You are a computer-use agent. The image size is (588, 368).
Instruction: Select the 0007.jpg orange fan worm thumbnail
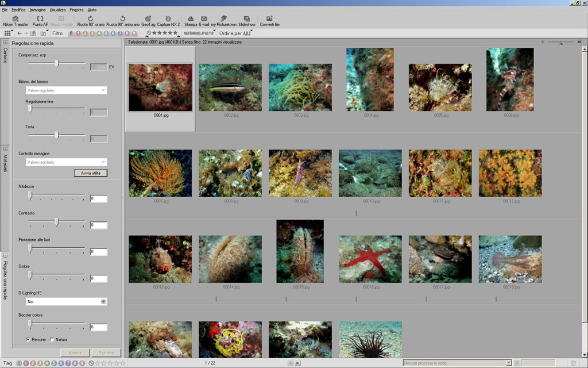pos(160,173)
